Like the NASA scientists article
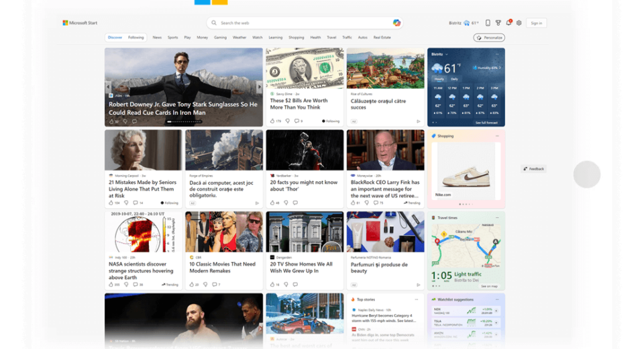This screenshot has height=349, width=644. click(111, 285)
